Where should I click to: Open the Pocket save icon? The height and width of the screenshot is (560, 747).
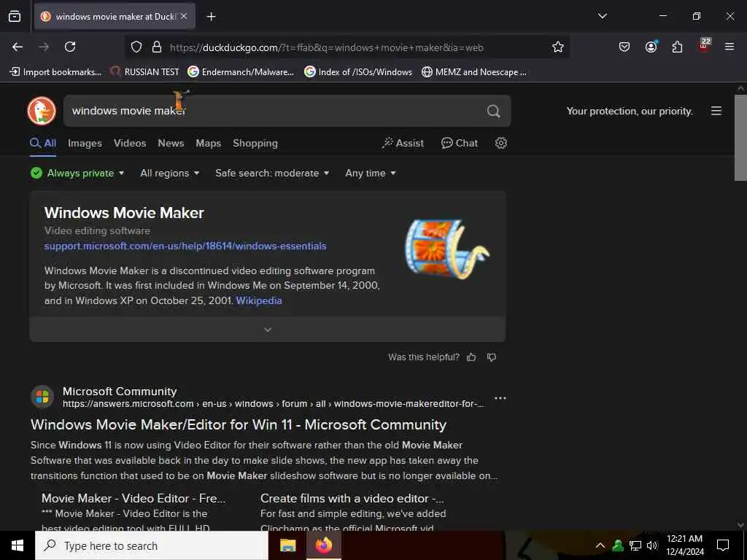point(624,47)
